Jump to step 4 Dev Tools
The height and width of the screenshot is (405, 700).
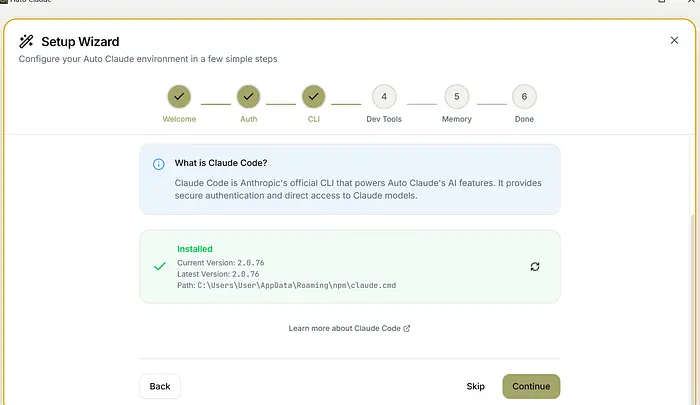382,96
